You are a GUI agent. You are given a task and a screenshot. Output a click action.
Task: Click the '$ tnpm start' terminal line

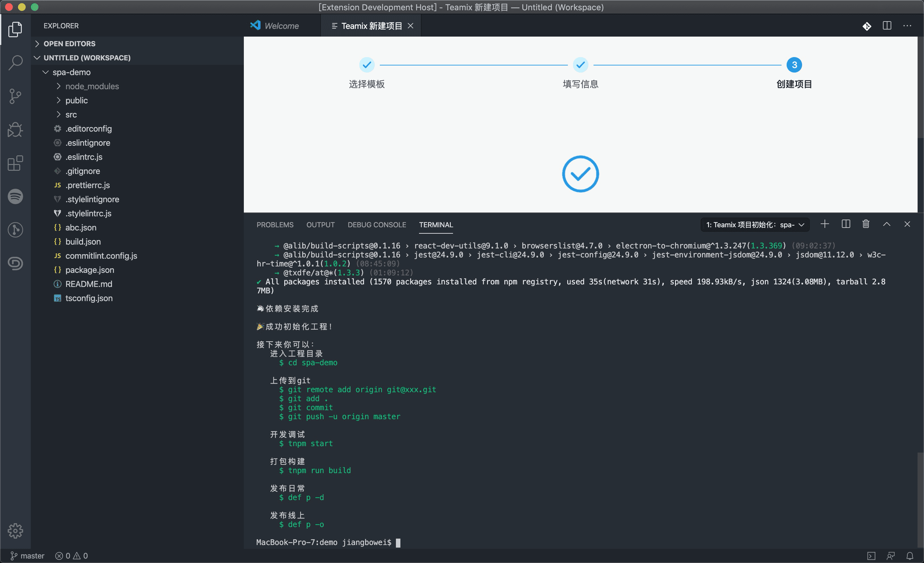pos(306,443)
